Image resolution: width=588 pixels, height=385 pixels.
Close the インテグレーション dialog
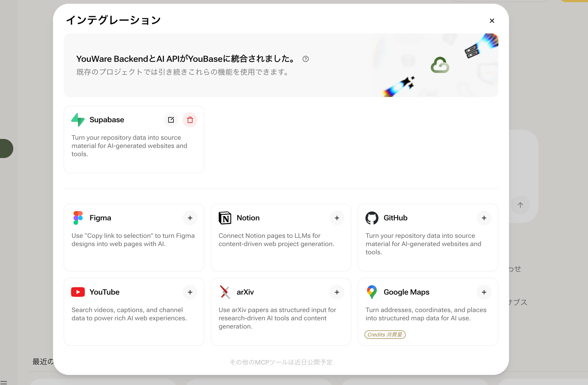coord(492,20)
